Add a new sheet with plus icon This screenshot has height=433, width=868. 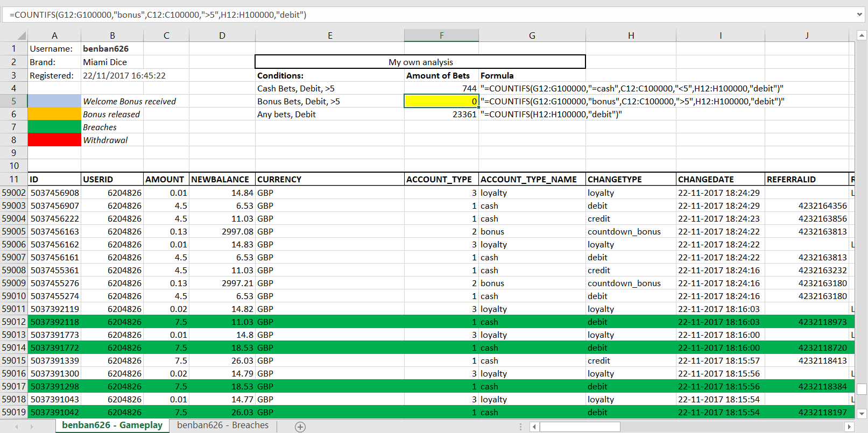tap(300, 427)
